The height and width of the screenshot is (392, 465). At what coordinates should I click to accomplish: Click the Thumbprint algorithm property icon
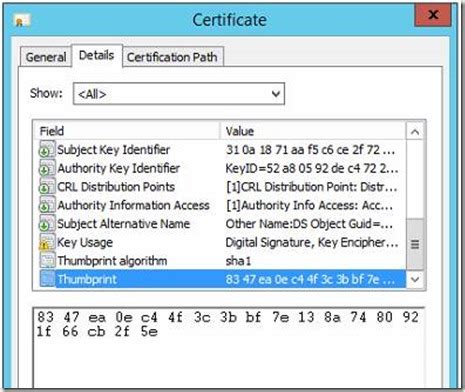click(x=47, y=261)
